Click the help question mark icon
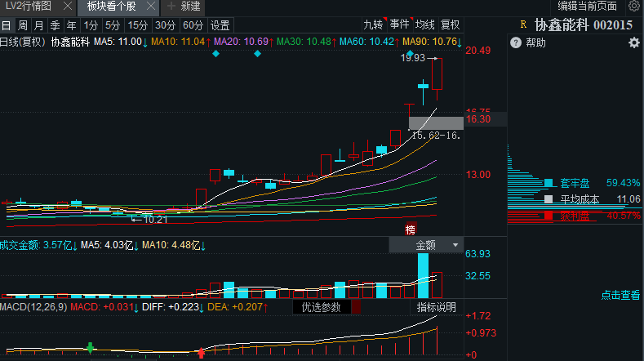This screenshot has height=361, width=644. tap(516, 42)
